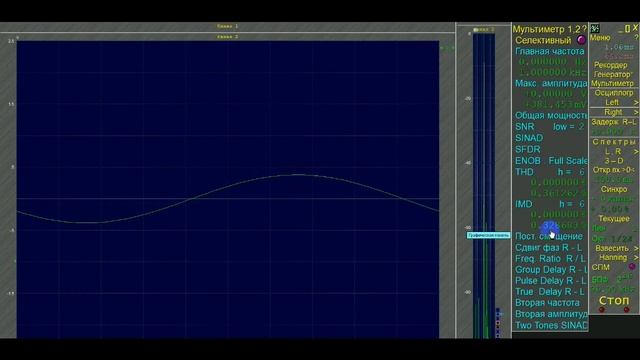Open the Рекордер panel
Screen dimensions: 640x360
611,65
